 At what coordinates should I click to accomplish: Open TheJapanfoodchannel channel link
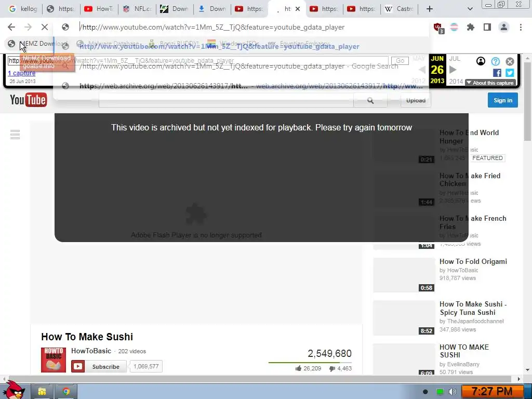(x=475, y=321)
